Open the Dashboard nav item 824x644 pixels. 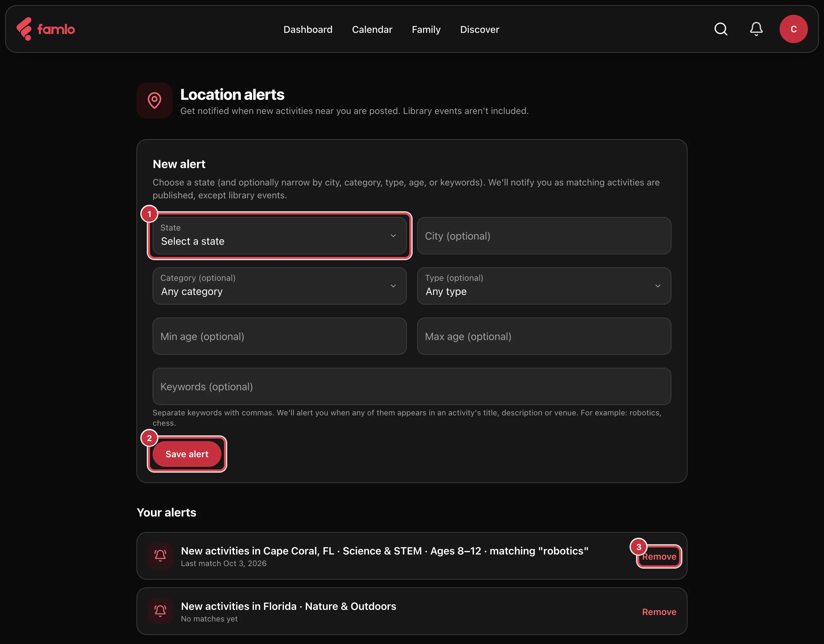308,29
